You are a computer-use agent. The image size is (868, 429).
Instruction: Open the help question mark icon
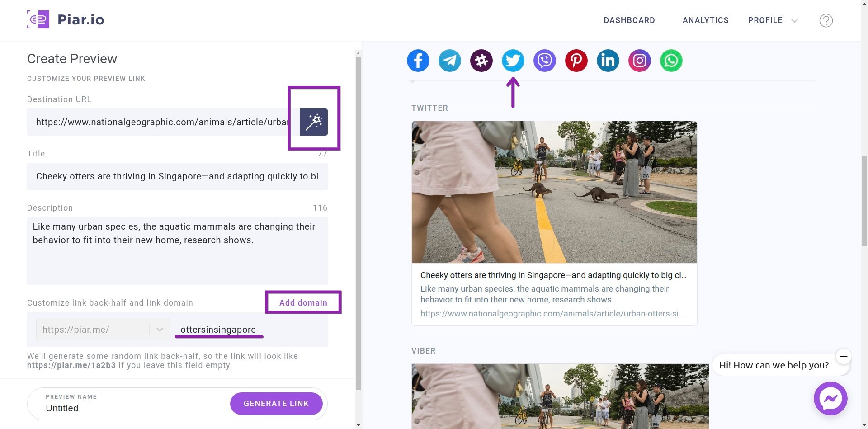826,20
